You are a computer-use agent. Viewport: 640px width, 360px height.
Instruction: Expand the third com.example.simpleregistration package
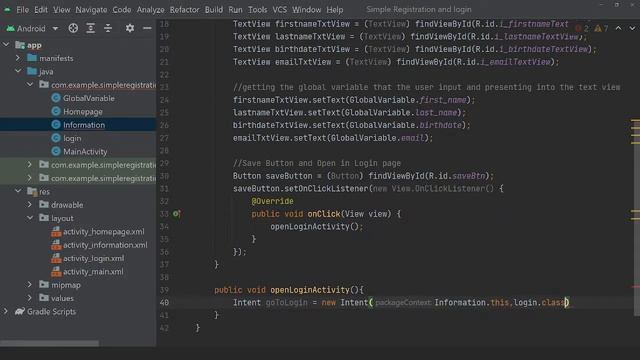[x=30, y=178]
